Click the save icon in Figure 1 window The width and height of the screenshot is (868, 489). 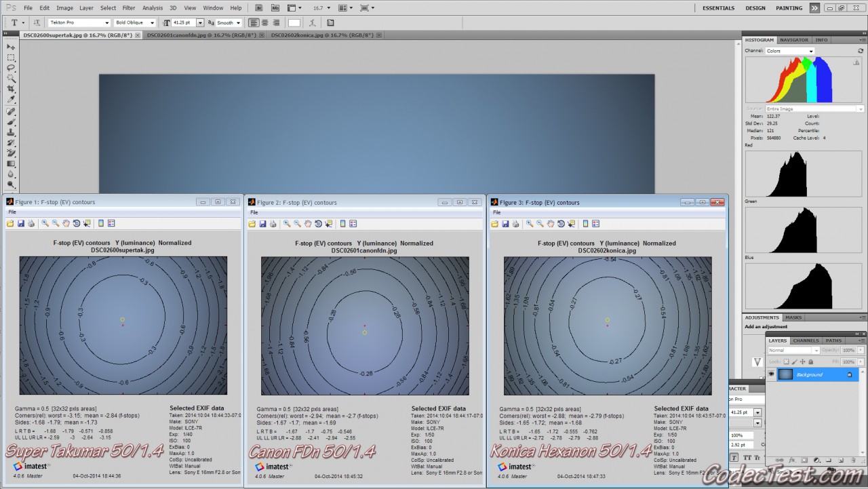pyautogui.click(x=21, y=223)
